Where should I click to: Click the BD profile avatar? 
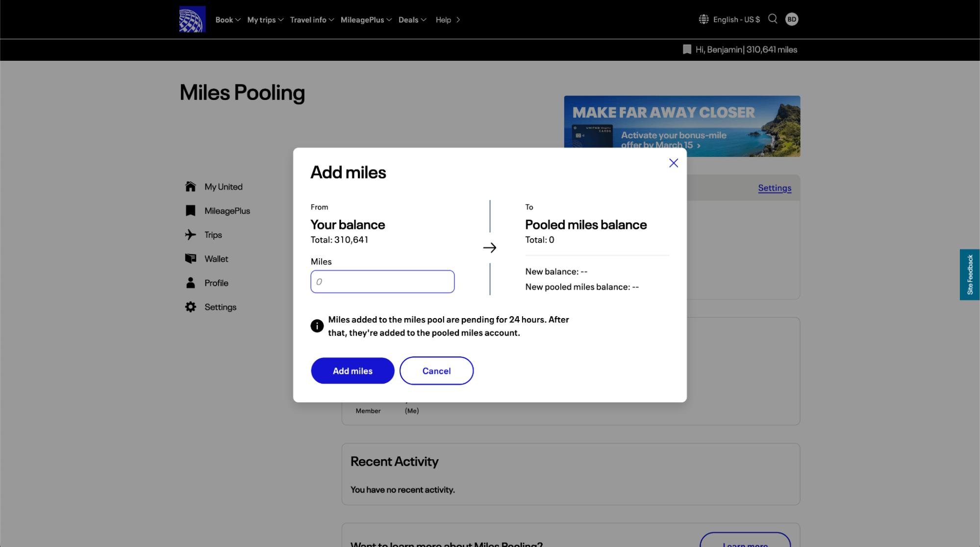792,19
